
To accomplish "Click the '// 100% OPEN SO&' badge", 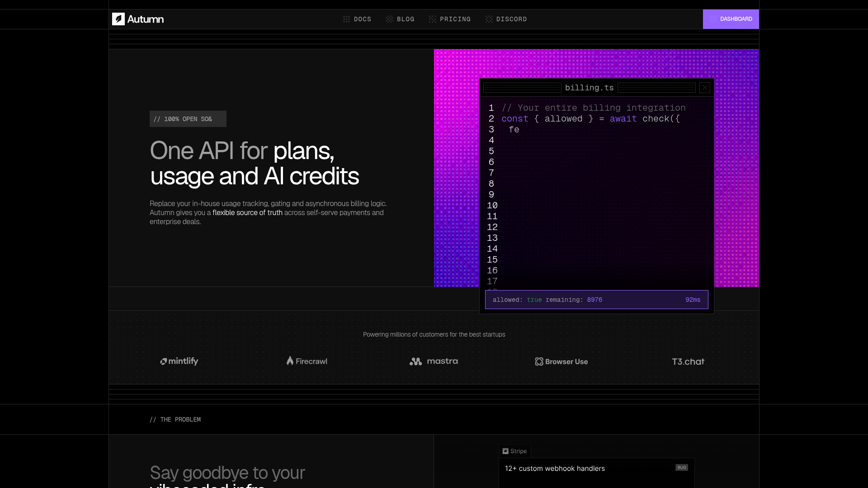I will [188, 119].
